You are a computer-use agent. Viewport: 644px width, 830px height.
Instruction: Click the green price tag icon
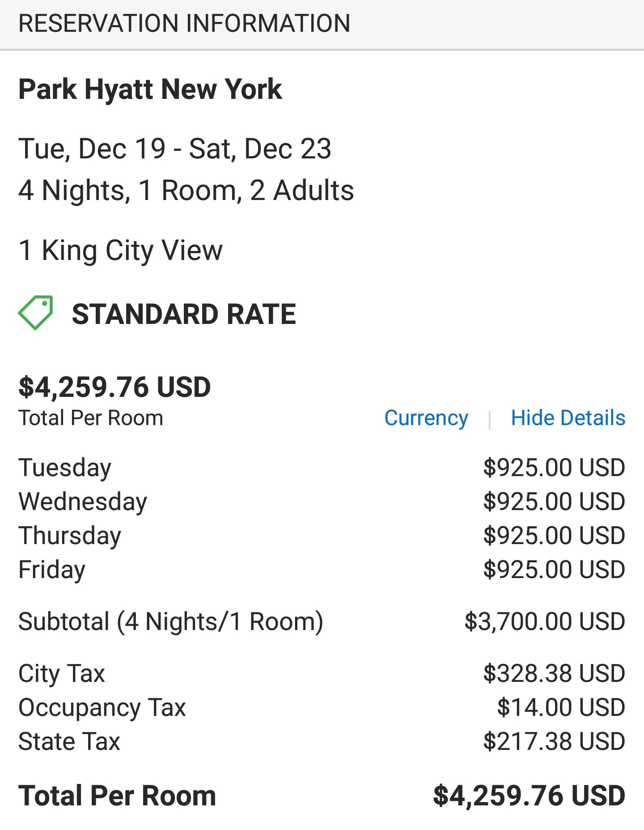(x=35, y=313)
